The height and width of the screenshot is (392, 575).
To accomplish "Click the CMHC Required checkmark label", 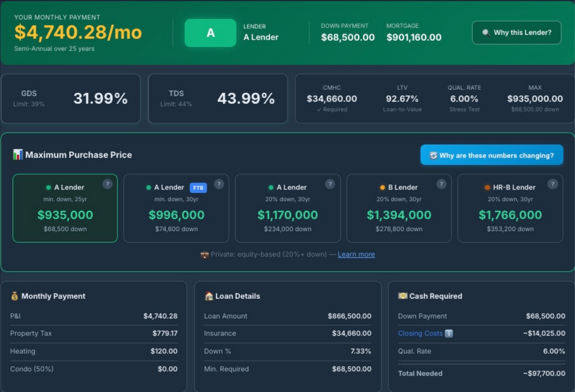I will point(332,109).
